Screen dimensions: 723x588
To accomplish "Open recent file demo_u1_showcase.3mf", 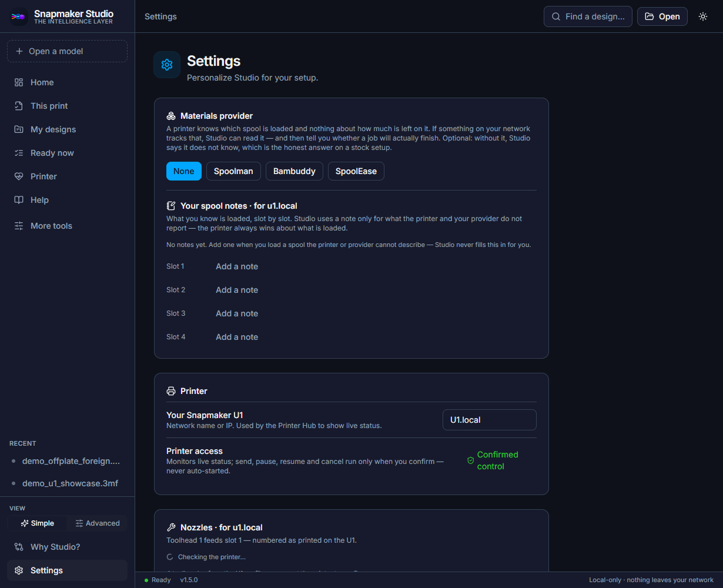I will click(x=67, y=483).
